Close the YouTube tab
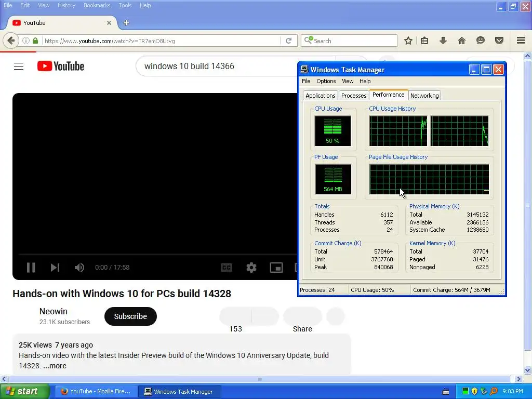This screenshot has height=399, width=532. (x=109, y=23)
